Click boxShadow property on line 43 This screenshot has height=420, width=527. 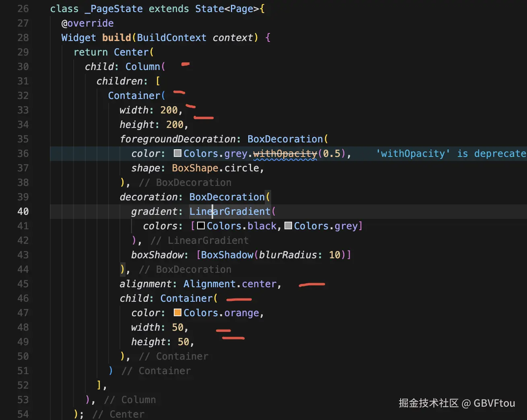[x=157, y=255]
